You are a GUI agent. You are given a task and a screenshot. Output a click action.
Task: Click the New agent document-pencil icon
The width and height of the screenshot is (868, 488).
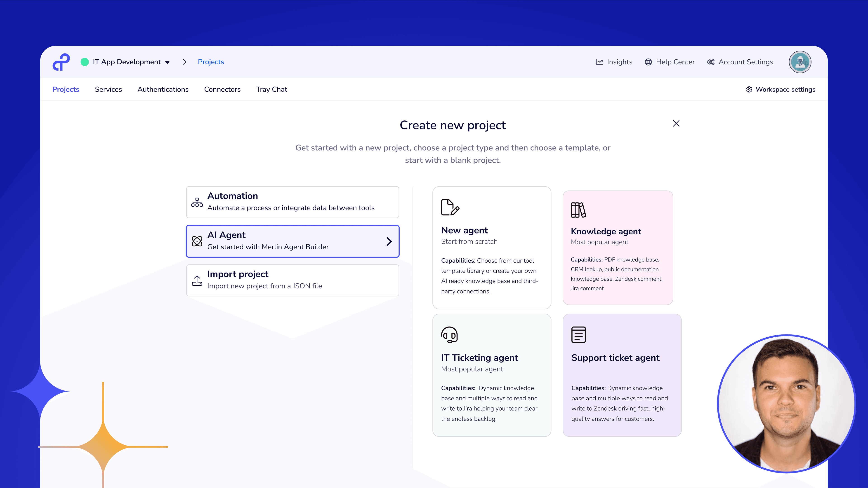coord(450,207)
